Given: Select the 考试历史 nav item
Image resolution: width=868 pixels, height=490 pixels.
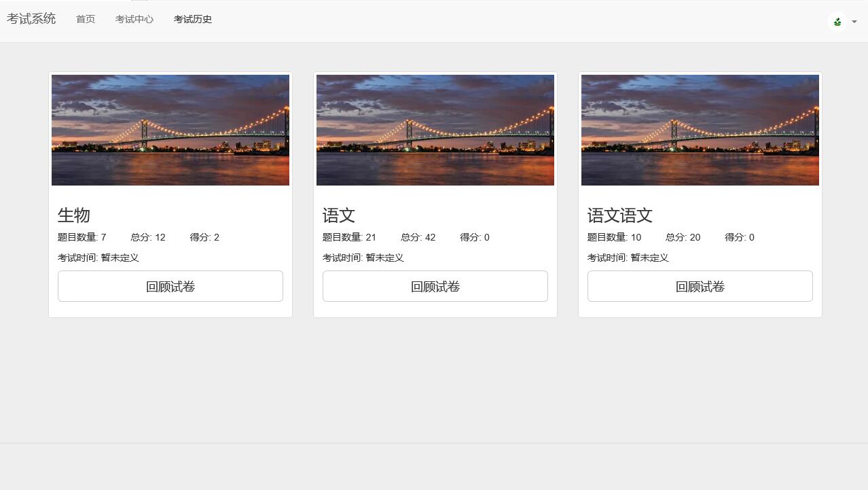Looking at the screenshot, I should click(193, 19).
